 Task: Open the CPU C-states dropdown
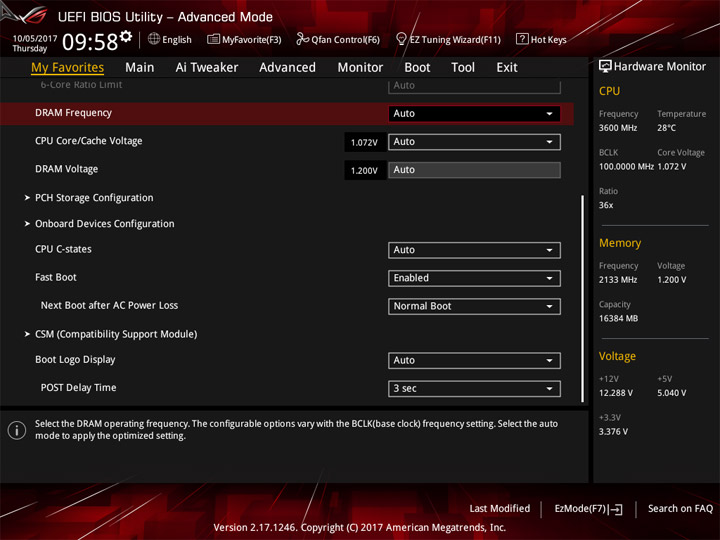tap(474, 250)
